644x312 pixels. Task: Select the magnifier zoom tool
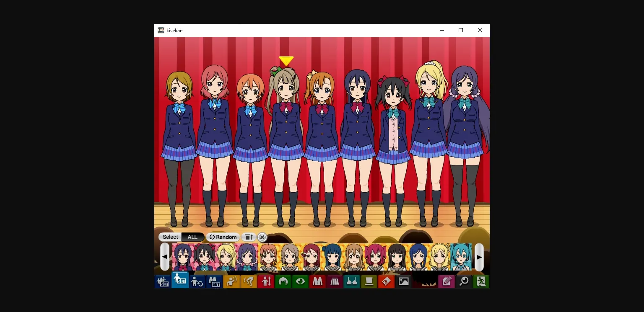pos(463,281)
